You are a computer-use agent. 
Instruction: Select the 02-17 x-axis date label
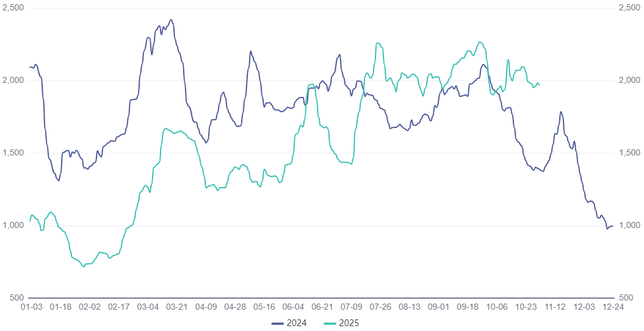pyautogui.click(x=118, y=307)
